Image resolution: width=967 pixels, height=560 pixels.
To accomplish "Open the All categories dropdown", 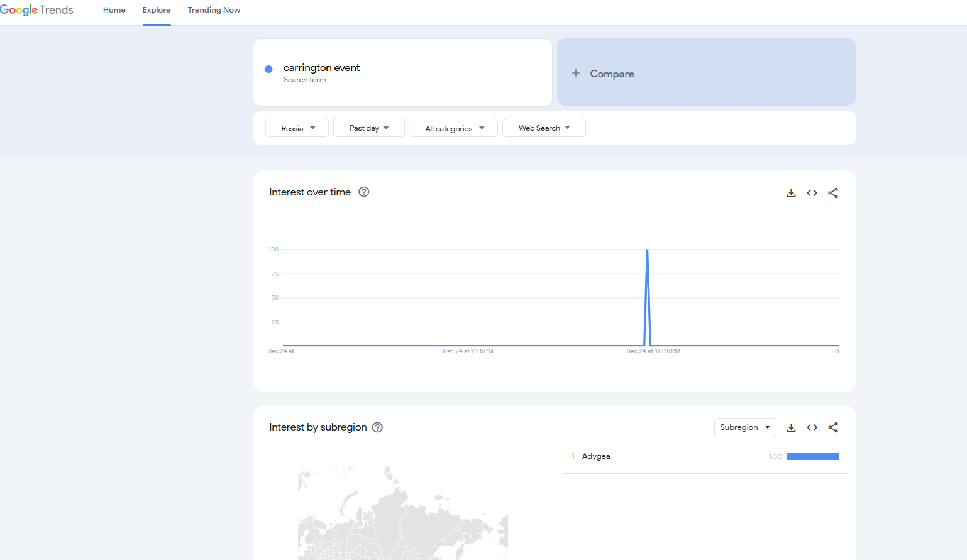I will click(x=453, y=128).
